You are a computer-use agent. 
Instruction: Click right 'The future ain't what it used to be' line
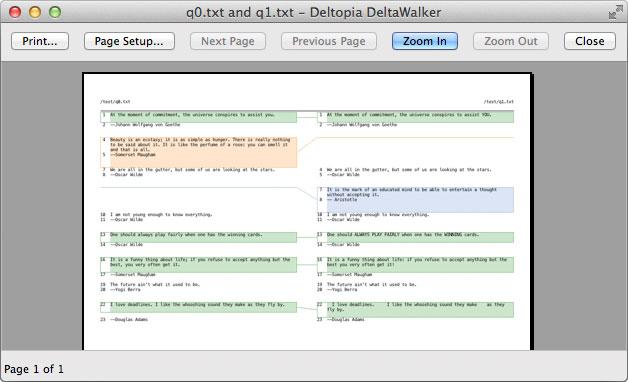click(372, 285)
